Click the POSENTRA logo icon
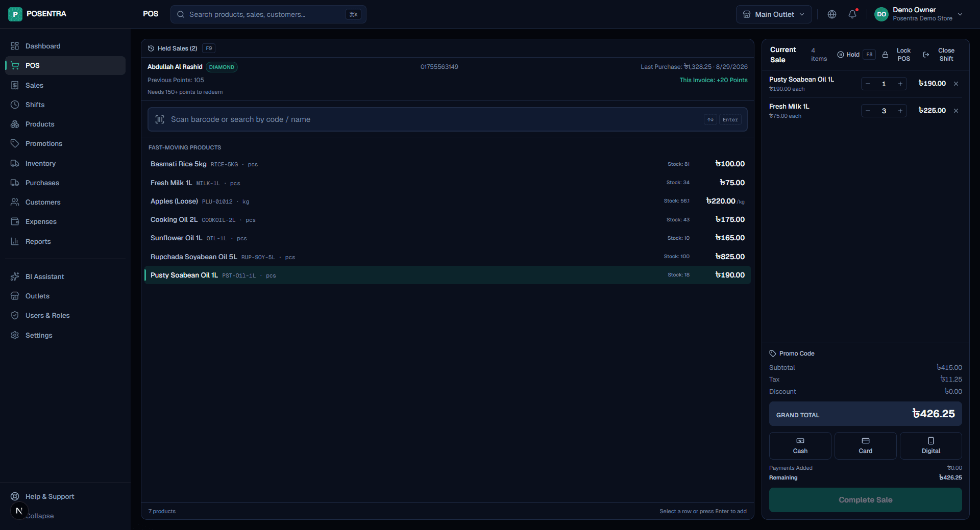 (15, 14)
